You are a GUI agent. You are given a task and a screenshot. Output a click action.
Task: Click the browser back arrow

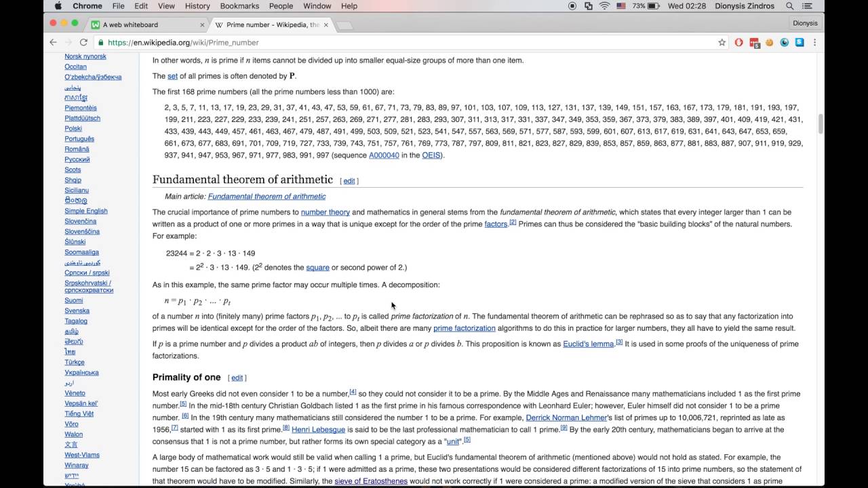pos(54,42)
